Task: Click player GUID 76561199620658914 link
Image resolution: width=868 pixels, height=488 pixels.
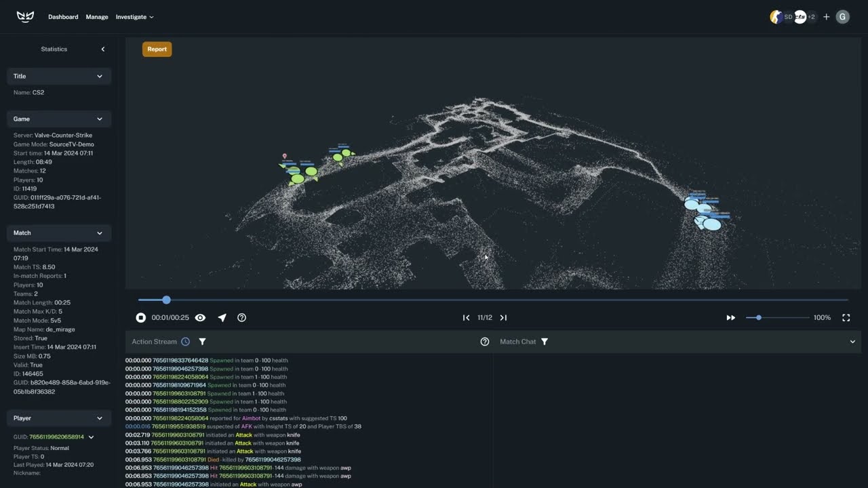Action: [x=57, y=437]
